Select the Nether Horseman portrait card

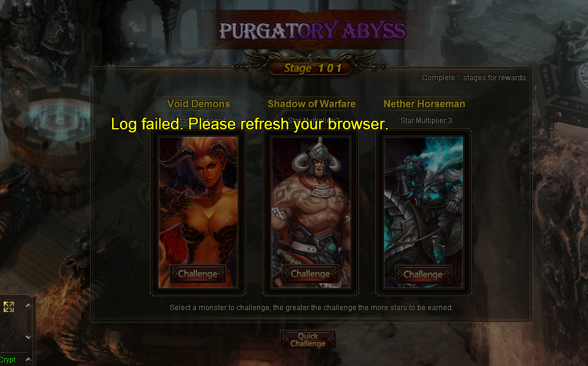click(423, 212)
